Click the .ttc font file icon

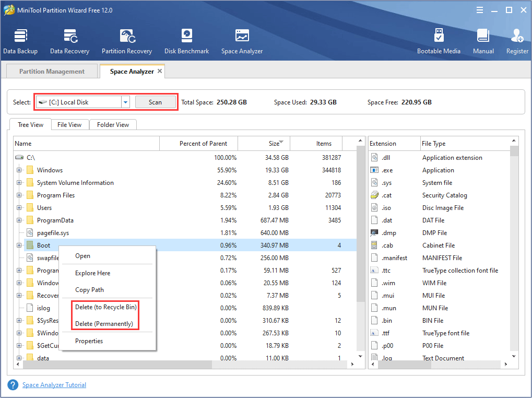point(374,271)
